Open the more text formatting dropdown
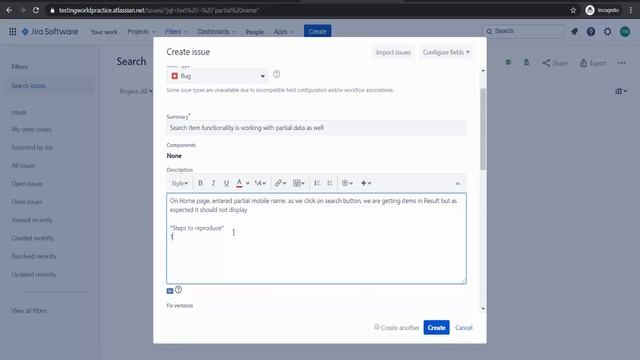Screen dimensions: 640x360 (x=260, y=183)
